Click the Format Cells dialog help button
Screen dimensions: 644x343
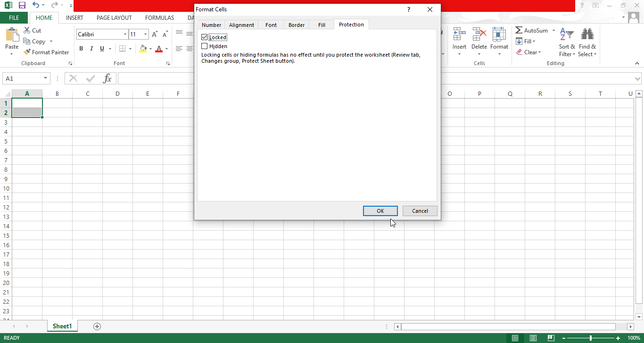pyautogui.click(x=409, y=9)
